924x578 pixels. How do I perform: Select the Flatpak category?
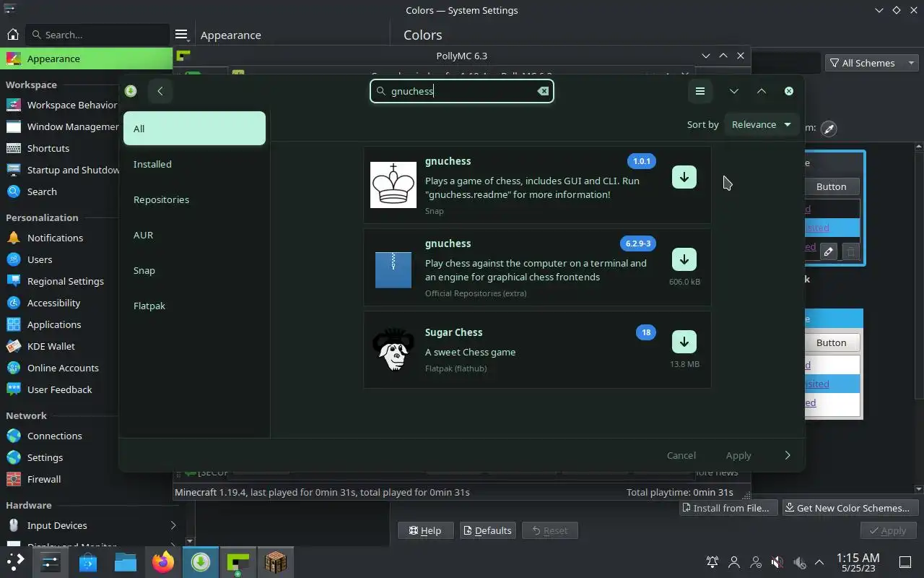point(194,306)
